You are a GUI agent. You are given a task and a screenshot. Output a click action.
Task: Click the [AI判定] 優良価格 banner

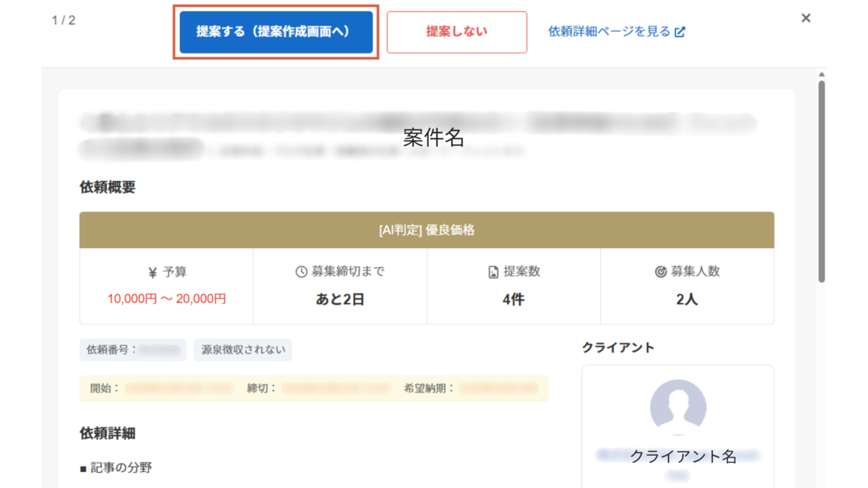point(426,230)
